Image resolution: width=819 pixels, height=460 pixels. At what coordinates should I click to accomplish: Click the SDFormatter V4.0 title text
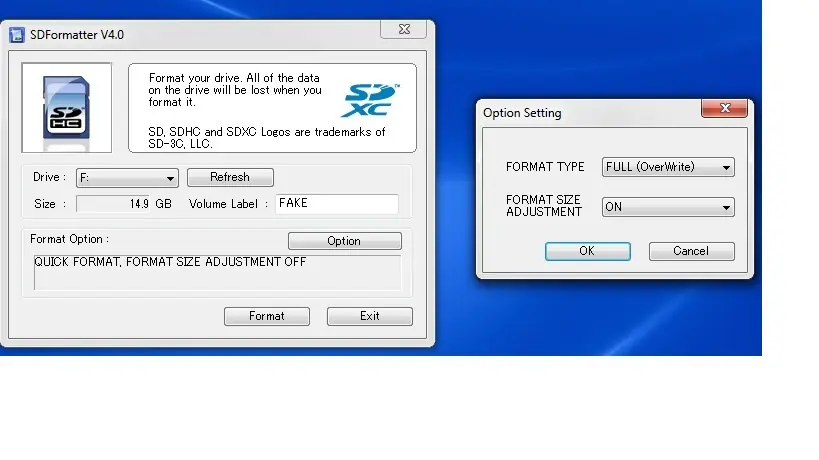(x=77, y=35)
